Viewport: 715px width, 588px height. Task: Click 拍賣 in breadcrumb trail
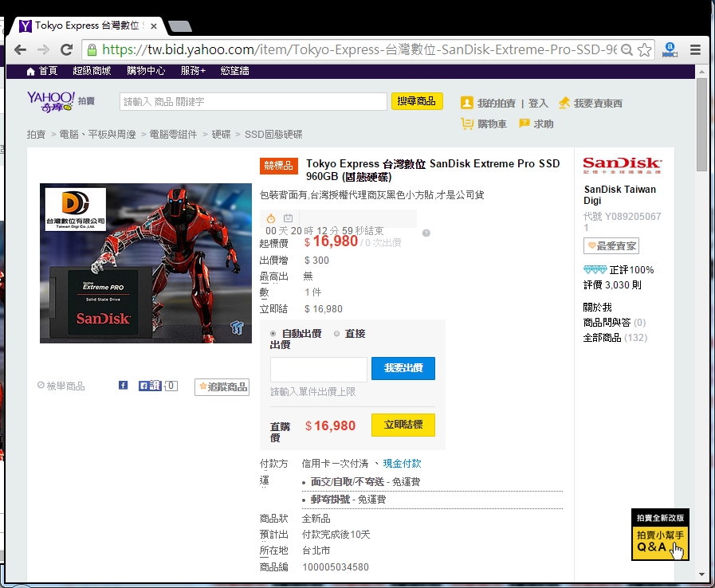[x=36, y=135]
